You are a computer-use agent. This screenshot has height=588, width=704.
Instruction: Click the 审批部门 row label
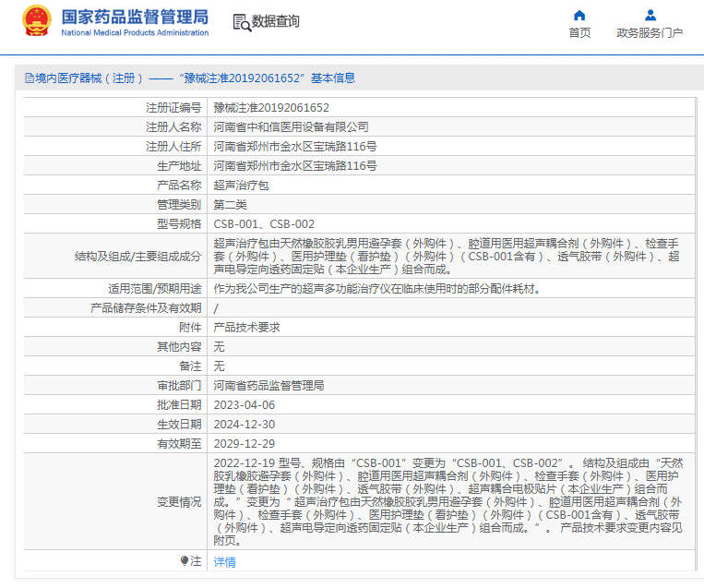(179, 385)
